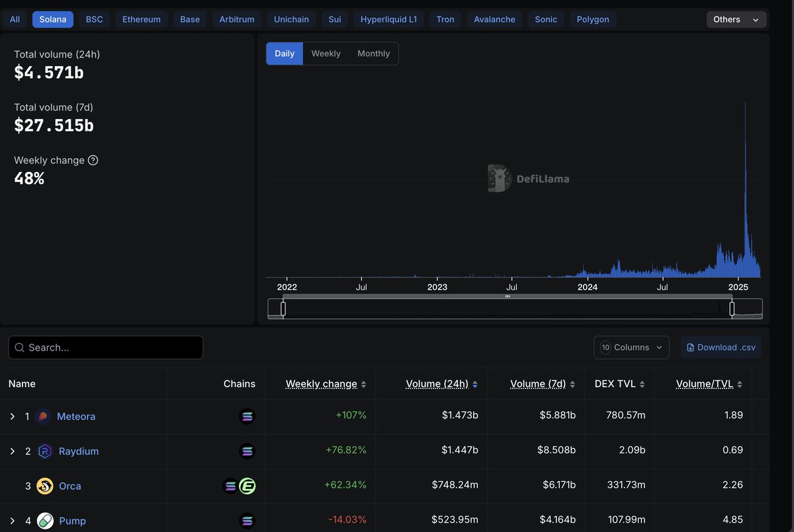Click the Raydium protocol logo
This screenshot has width=794, height=532.
coord(44,451)
